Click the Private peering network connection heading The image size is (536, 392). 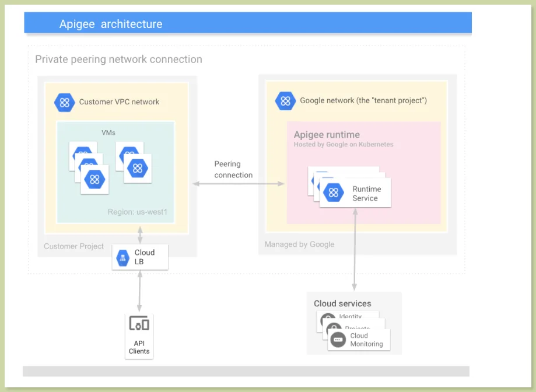pyautogui.click(x=118, y=60)
